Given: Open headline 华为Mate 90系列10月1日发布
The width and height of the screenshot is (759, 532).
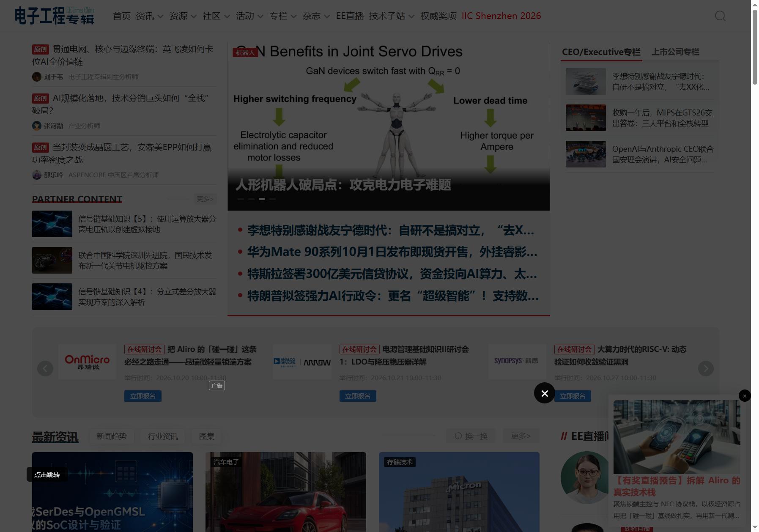Looking at the screenshot, I should click(392, 252).
